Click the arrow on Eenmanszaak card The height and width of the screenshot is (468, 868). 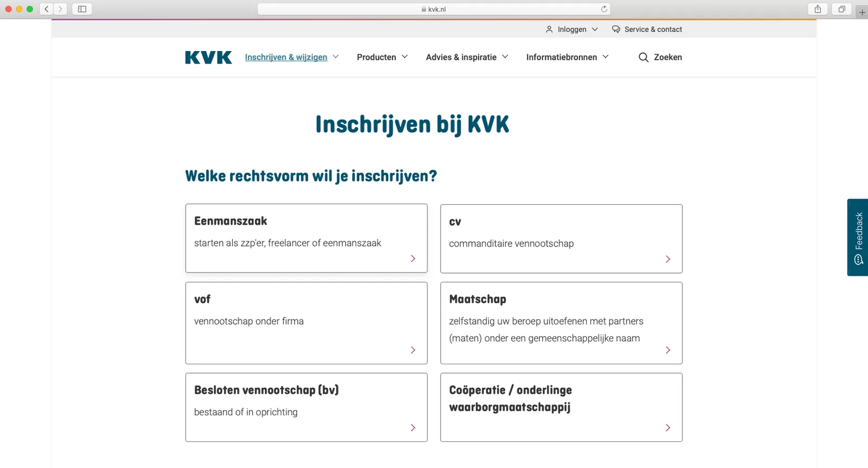pyautogui.click(x=413, y=258)
